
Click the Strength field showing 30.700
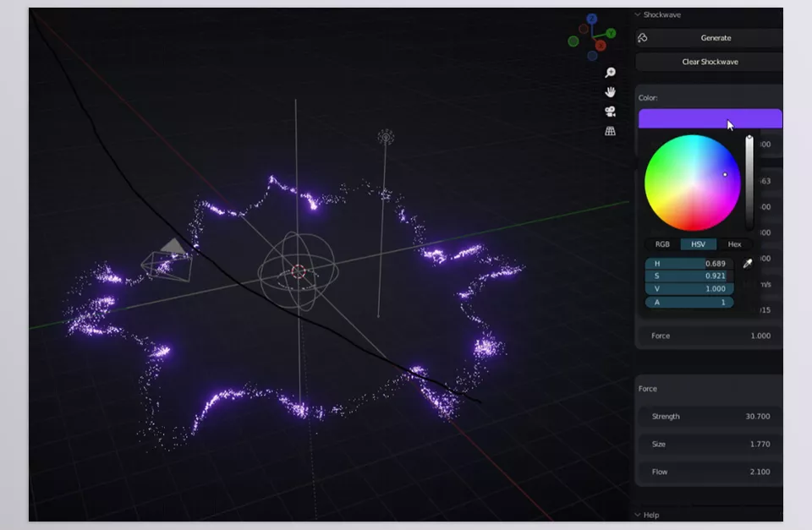click(710, 417)
